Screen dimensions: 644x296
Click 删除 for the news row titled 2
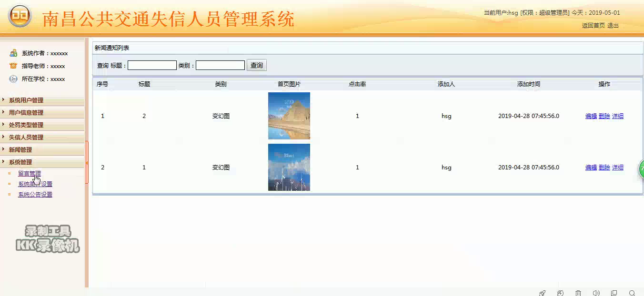click(x=604, y=116)
